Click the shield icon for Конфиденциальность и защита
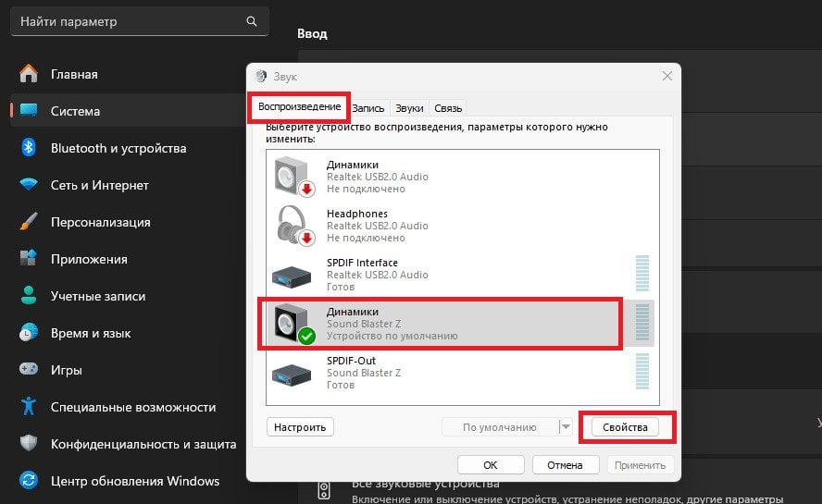Viewport: 822px width, 504px height. [29, 443]
